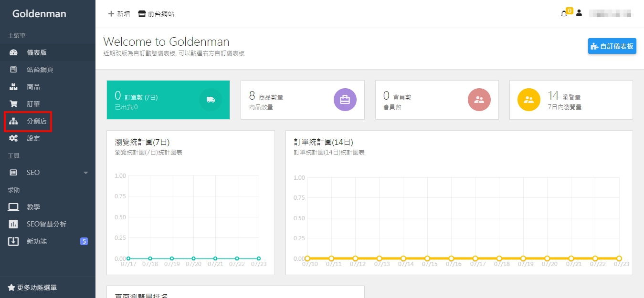Viewport: 644px width, 298px height.
Task: Click the star icon beside 更多功能選單
Action: (x=11, y=288)
